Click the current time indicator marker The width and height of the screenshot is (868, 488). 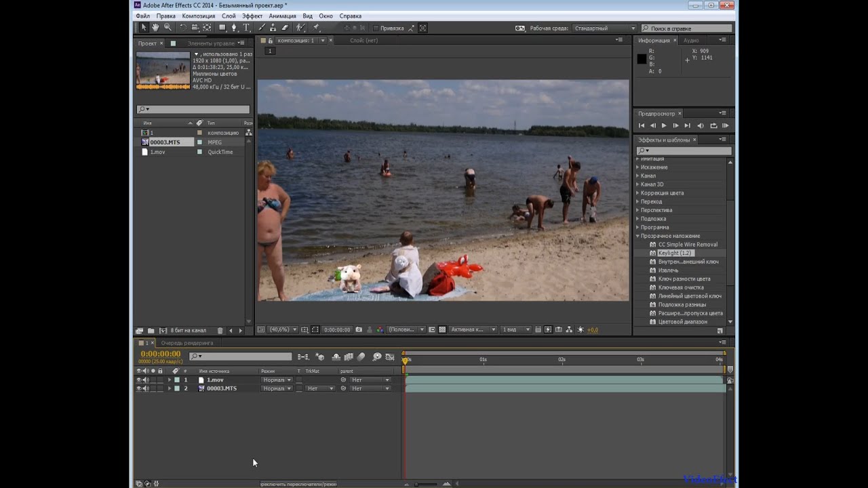click(406, 361)
